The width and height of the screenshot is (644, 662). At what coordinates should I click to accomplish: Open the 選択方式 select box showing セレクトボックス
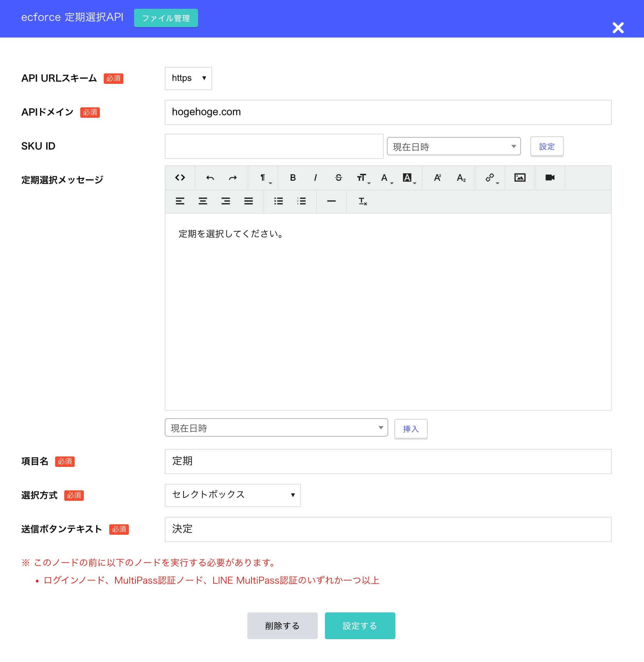pyautogui.click(x=232, y=495)
